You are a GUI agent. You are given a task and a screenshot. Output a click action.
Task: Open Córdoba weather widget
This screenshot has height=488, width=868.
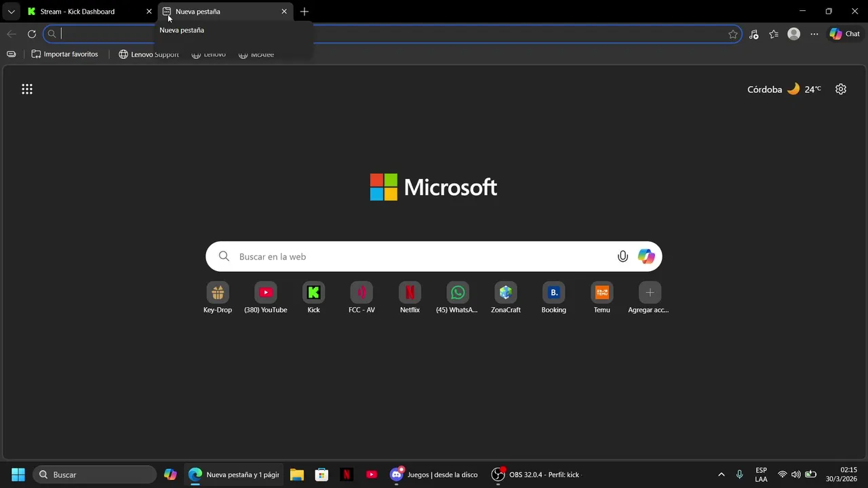point(784,89)
